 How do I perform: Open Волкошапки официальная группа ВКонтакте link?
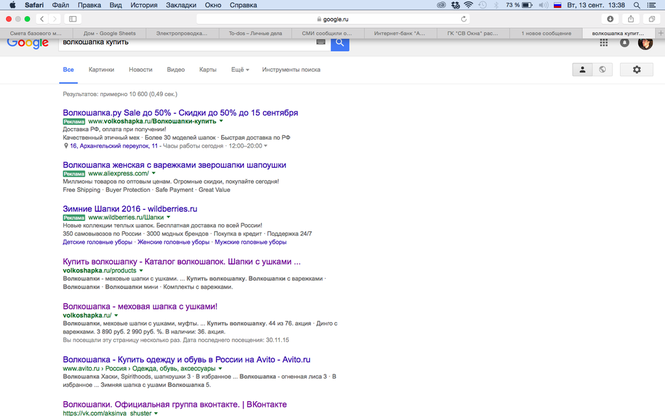tap(175, 405)
